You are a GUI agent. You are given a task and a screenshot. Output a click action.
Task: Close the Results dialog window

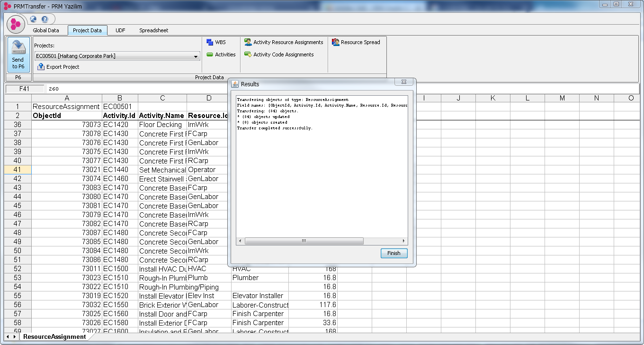[x=404, y=82]
